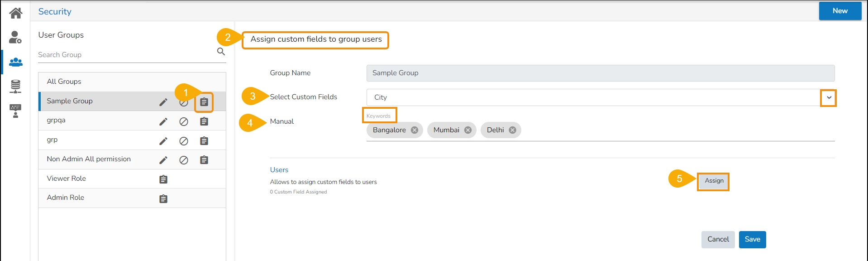Remove the Bangalore keyword chip
Screen dimensions: 868x261
pos(415,130)
